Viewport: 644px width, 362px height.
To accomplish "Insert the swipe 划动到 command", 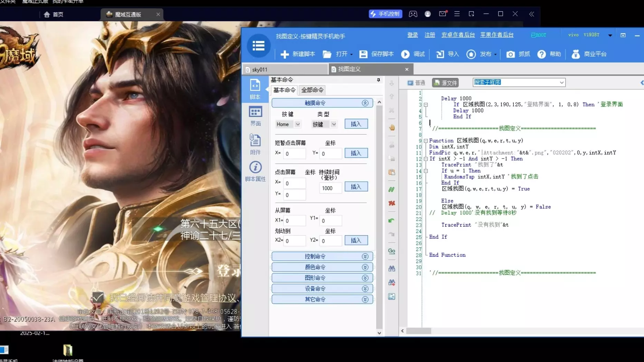I will click(356, 240).
